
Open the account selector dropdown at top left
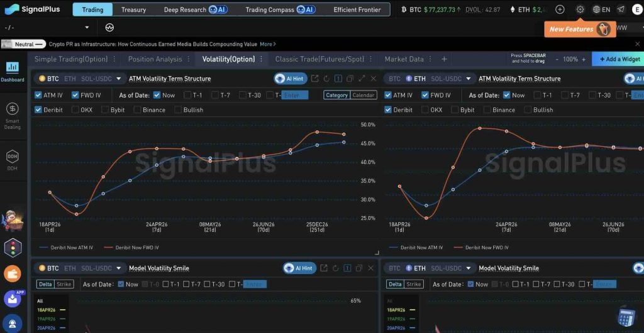(47, 28)
